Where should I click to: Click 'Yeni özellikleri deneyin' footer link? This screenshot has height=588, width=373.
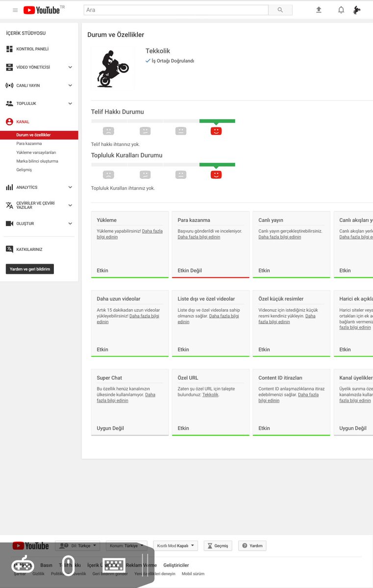(155, 574)
